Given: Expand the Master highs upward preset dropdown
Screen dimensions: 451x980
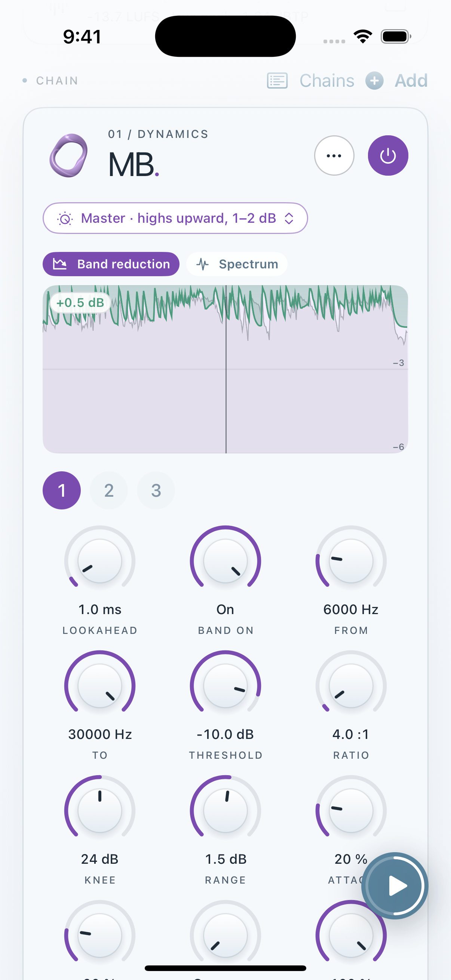Looking at the screenshot, I should pos(175,218).
